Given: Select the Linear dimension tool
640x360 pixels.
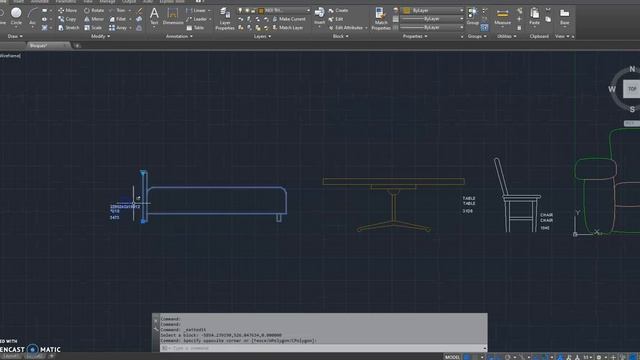Looking at the screenshot, I should pos(196,11).
